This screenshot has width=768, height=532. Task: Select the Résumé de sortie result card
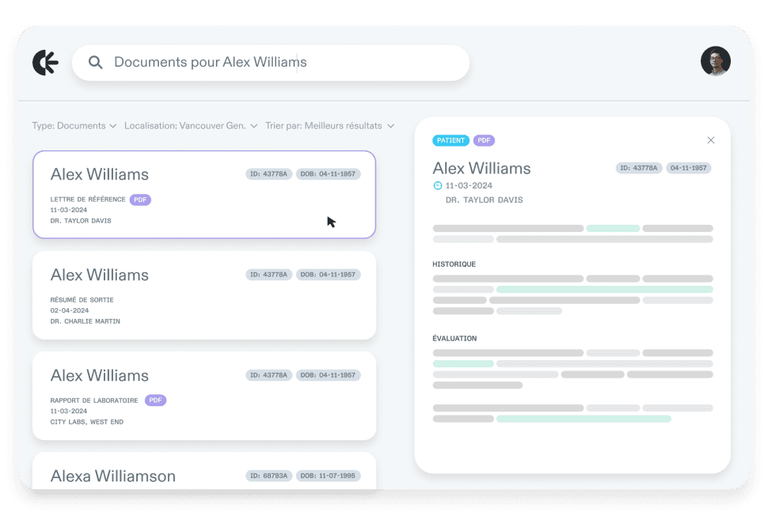pos(204,295)
